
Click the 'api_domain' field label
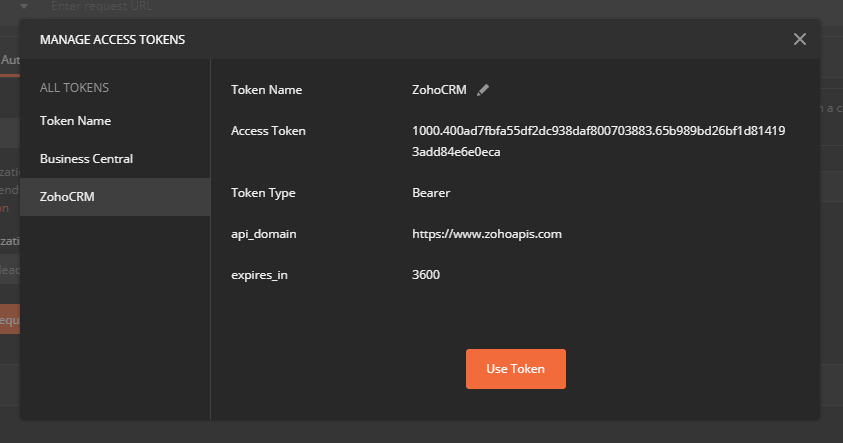point(264,234)
